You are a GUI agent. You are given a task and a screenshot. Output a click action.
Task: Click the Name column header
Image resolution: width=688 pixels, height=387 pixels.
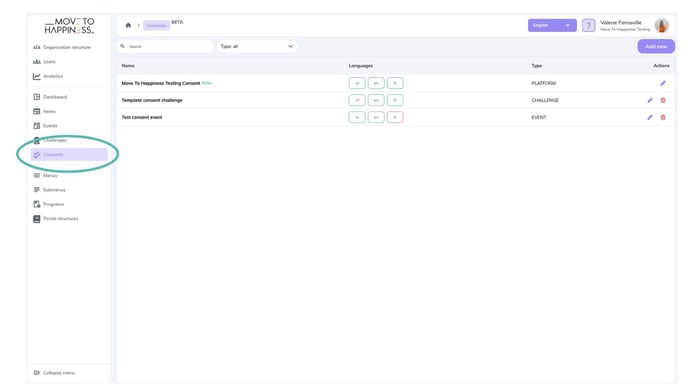pyautogui.click(x=128, y=66)
